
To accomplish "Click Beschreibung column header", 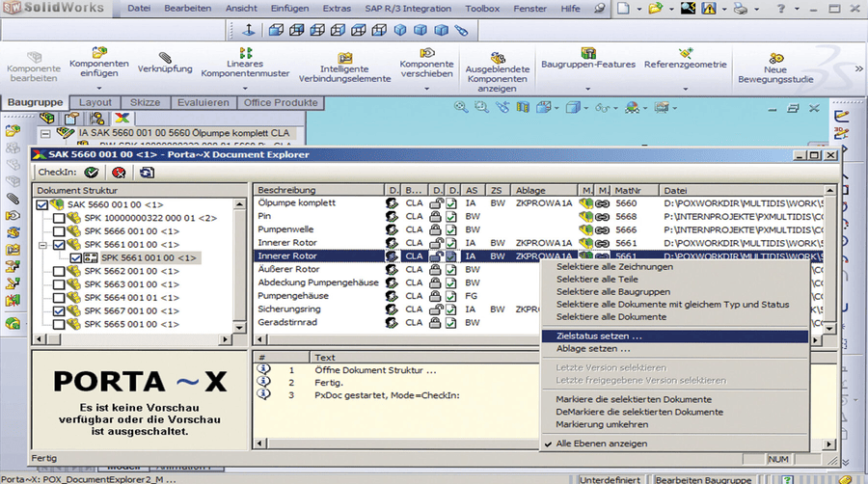I will coord(319,190).
